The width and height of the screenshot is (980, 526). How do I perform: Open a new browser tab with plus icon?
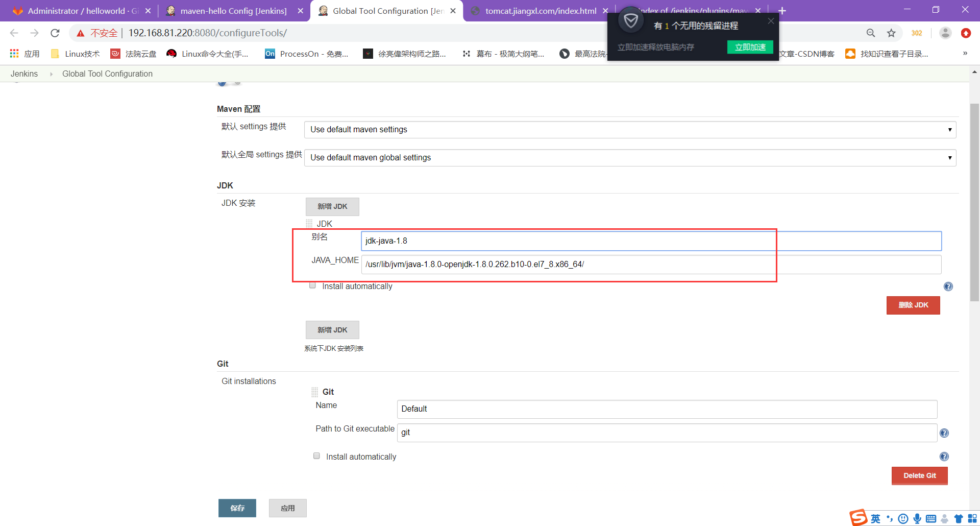tap(782, 11)
